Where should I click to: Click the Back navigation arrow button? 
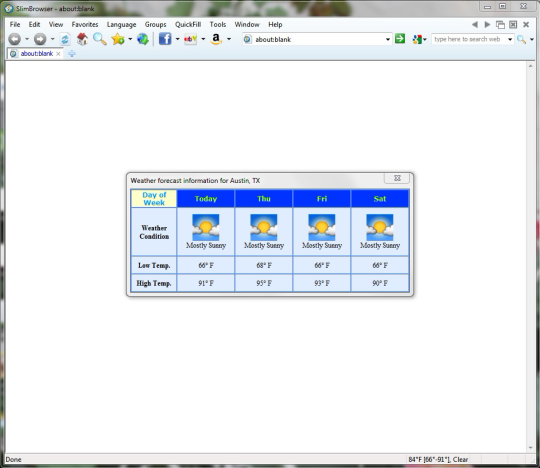point(14,39)
